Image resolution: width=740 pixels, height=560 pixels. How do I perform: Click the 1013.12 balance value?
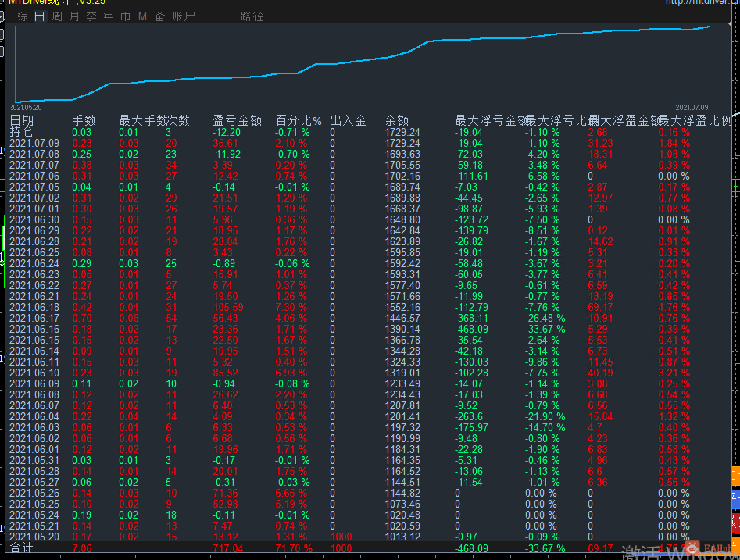click(402, 537)
